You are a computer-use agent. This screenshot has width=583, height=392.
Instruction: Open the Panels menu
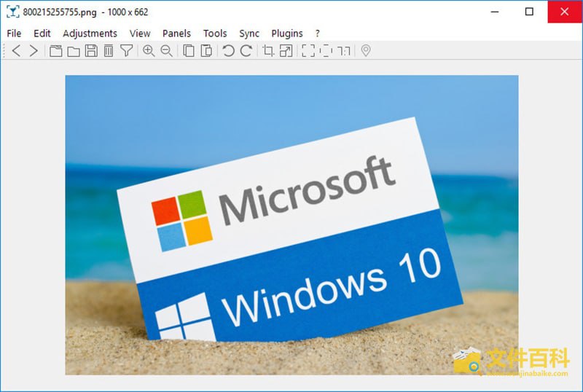(x=176, y=34)
